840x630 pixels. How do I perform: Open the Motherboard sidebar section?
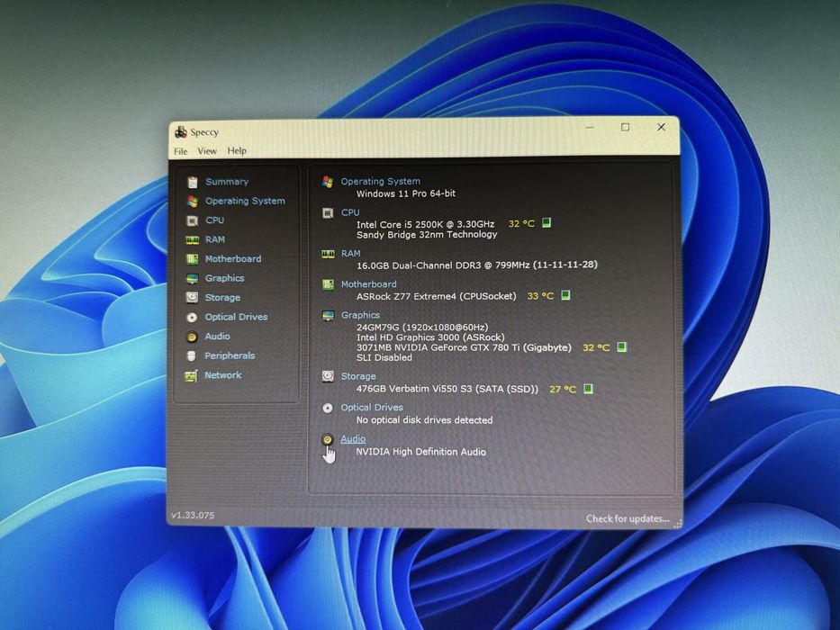tap(233, 259)
